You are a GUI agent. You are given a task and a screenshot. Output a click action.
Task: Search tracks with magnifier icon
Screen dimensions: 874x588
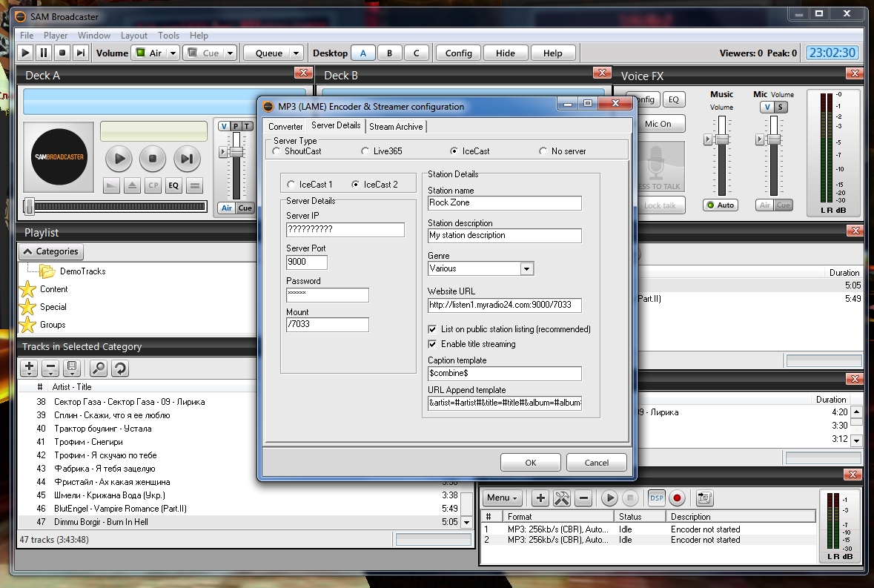pyautogui.click(x=98, y=368)
